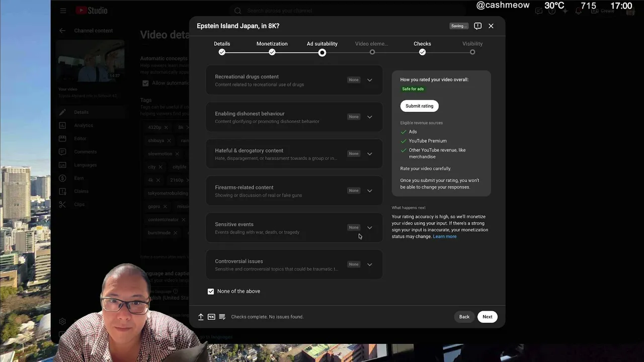Click the Back button
This screenshot has height=362, width=644.
pyautogui.click(x=464, y=317)
